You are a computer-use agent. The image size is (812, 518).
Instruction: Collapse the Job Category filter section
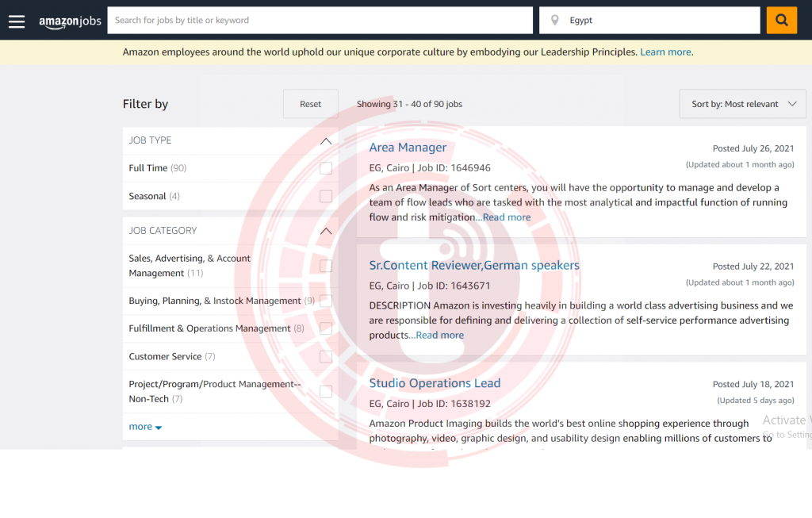coord(326,231)
